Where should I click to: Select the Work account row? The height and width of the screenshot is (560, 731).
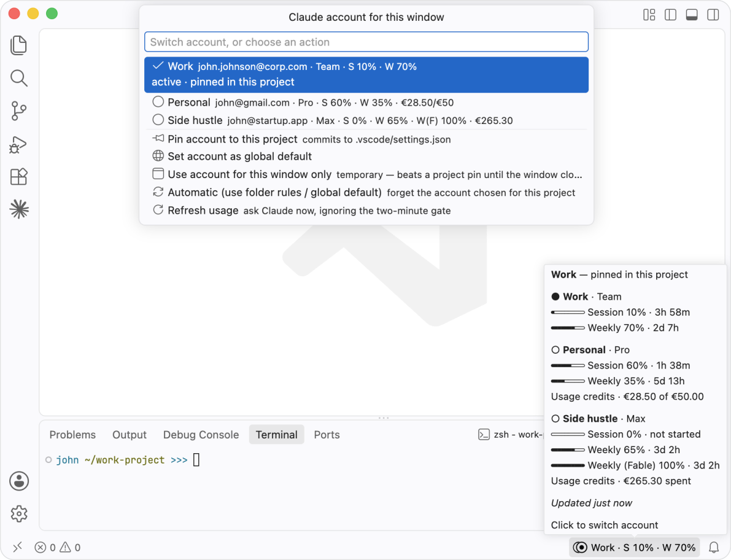point(366,74)
